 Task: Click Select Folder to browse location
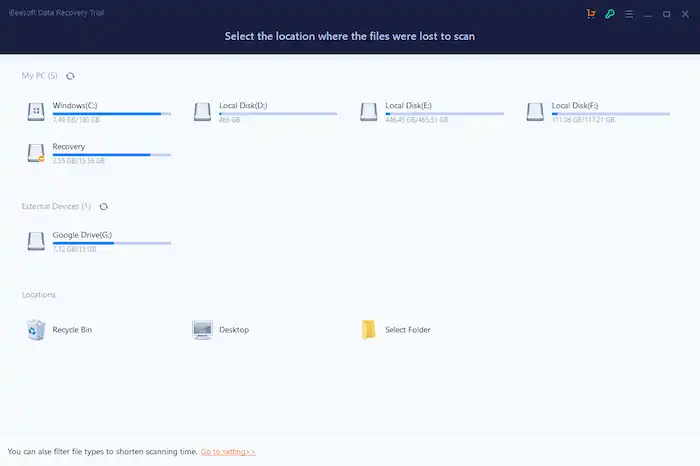click(x=369, y=329)
